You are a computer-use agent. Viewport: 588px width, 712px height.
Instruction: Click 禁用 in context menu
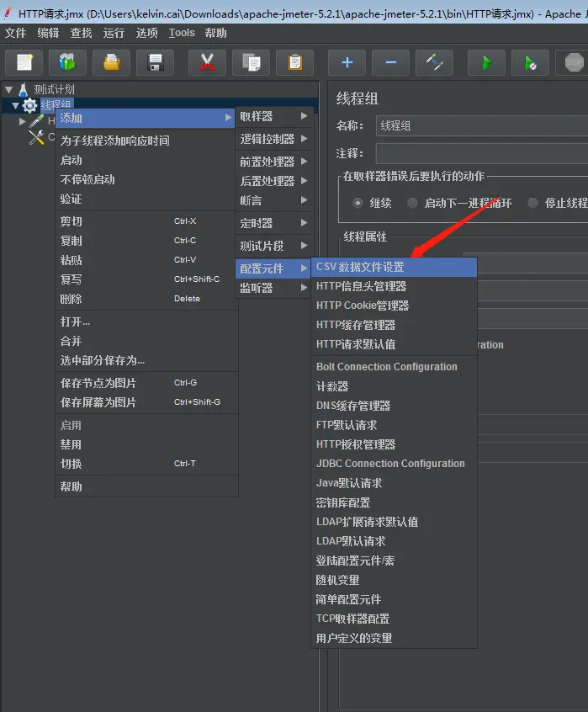[147, 444]
